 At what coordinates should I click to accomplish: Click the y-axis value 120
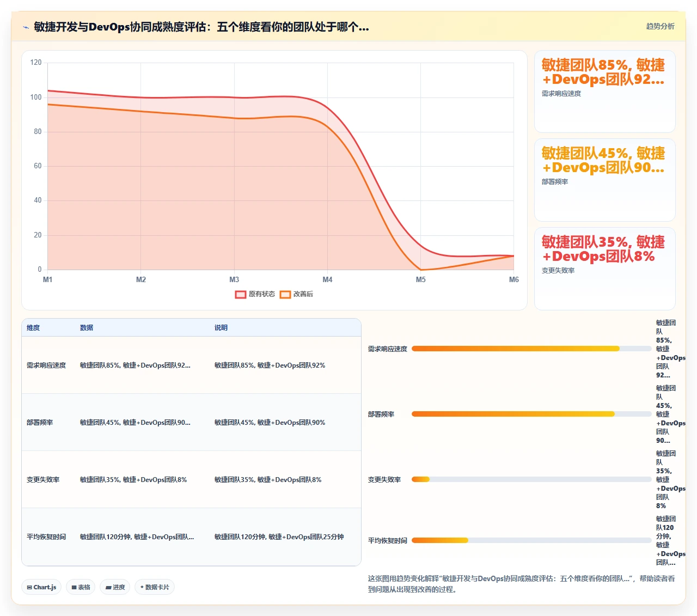click(x=36, y=63)
